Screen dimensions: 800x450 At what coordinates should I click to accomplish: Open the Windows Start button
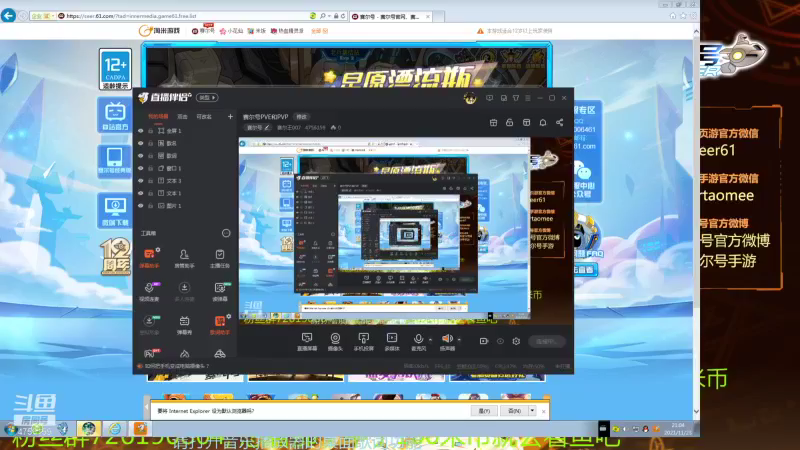[9, 429]
